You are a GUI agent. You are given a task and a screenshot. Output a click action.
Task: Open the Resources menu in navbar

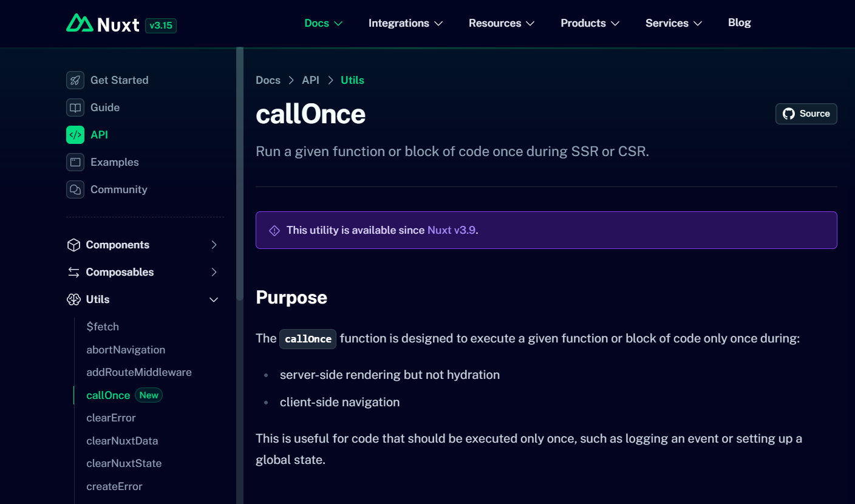(501, 23)
